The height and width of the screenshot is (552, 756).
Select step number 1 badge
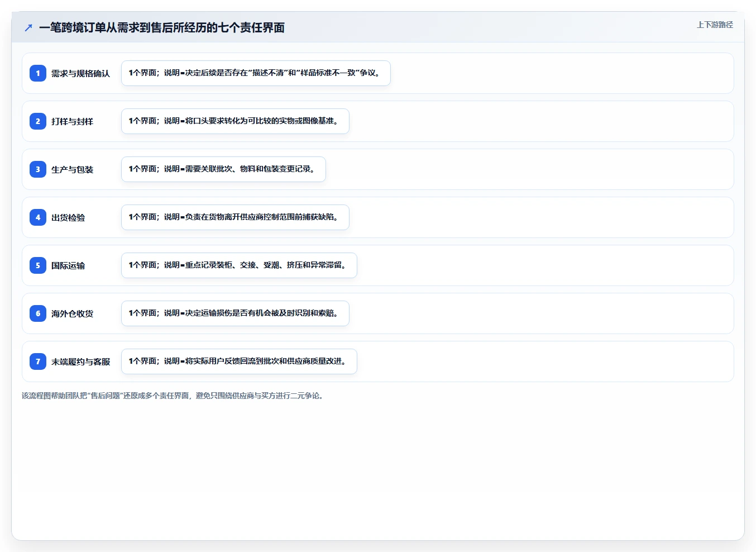38,73
